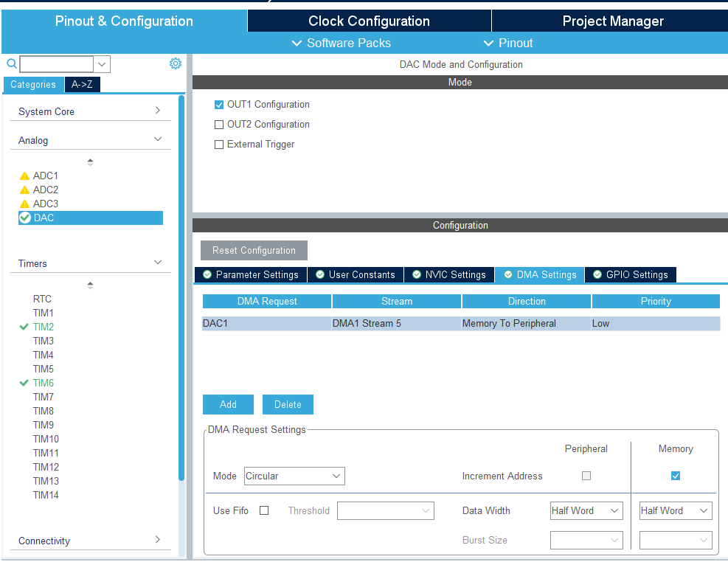The height and width of the screenshot is (562, 728).
Task: Click Add to add DMA request
Action: 228,404
